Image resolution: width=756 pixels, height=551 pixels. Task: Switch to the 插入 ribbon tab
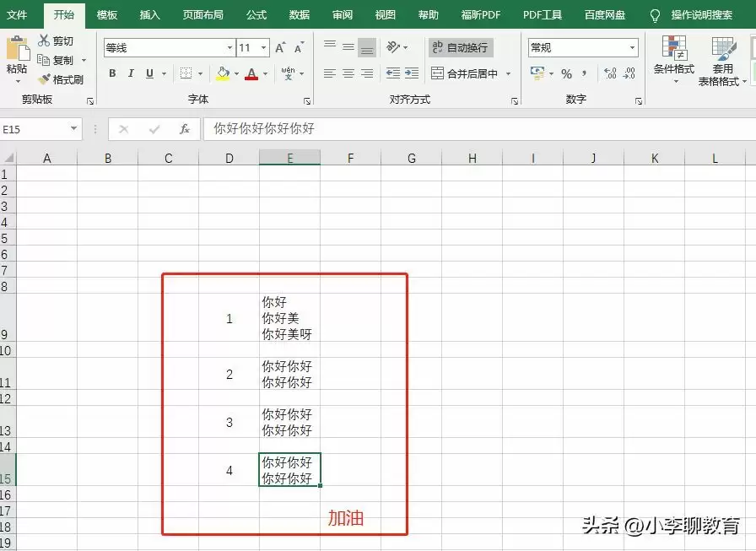click(149, 14)
